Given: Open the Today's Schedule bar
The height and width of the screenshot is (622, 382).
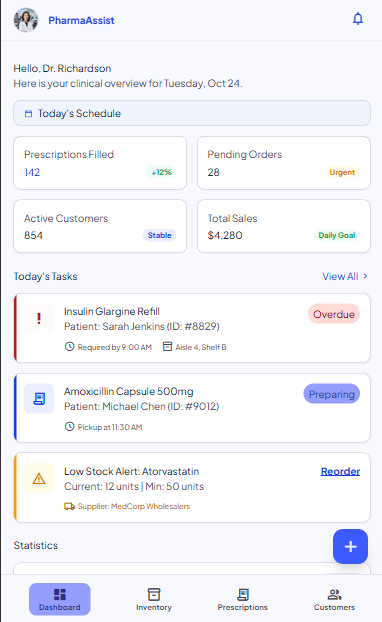Looking at the screenshot, I should 192,113.
